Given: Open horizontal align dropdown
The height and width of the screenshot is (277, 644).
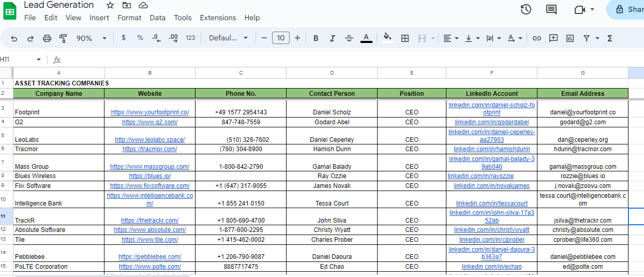Looking at the screenshot, I should pyautogui.click(x=451, y=38).
